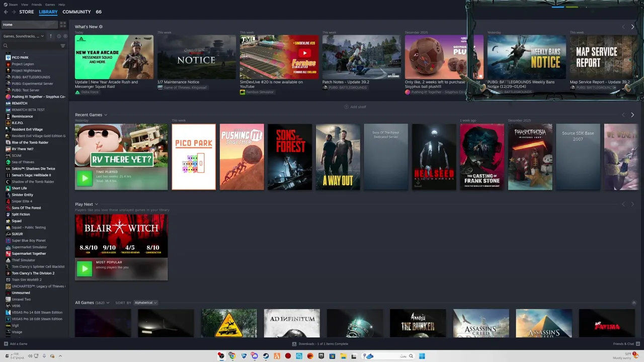Go forward with the navigation forward arrow
The height and width of the screenshot is (362, 644).
[13, 12]
